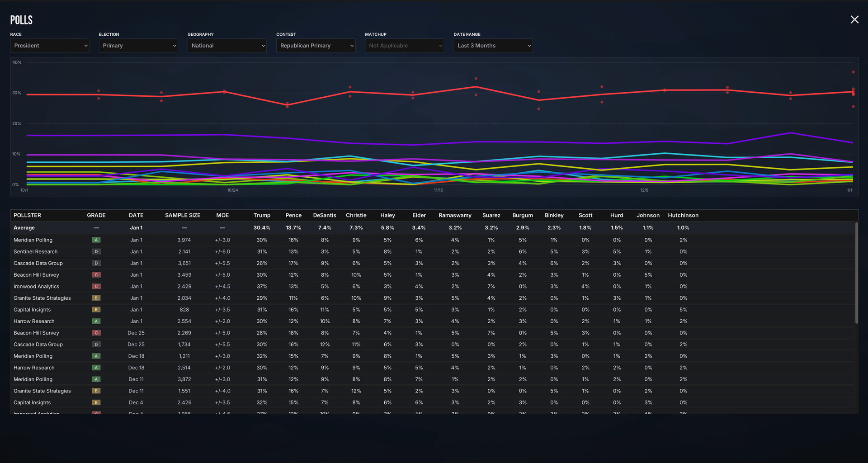Image resolution: width=868 pixels, height=463 pixels.
Task: Click the Hutchinson column header
Action: [x=683, y=216]
